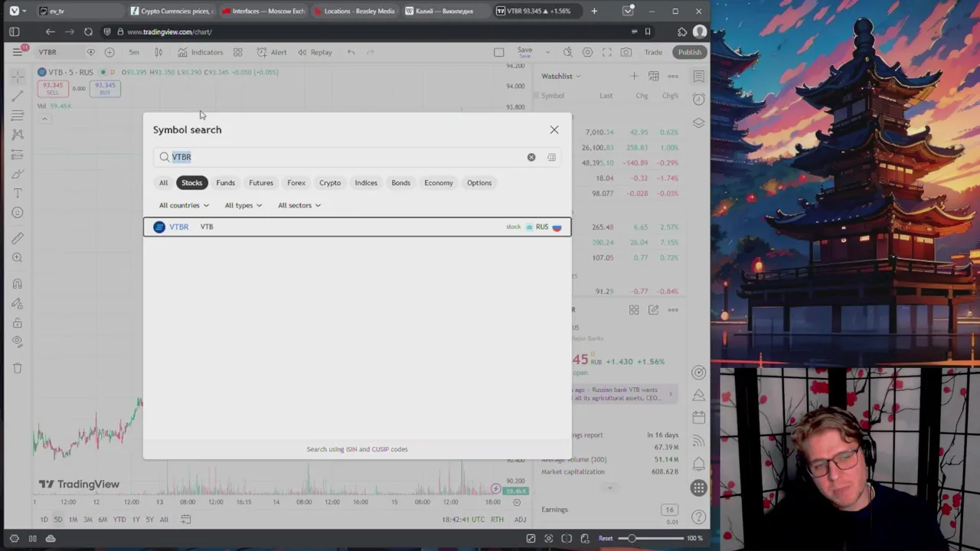Select the Stocks category filter
This screenshot has height=551, width=980.
(x=192, y=183)
